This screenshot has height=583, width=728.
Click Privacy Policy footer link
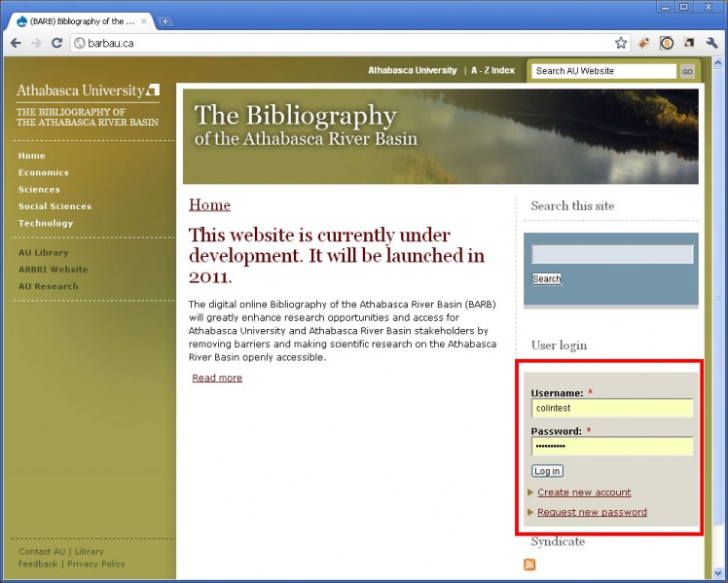[x=96, y=564]
